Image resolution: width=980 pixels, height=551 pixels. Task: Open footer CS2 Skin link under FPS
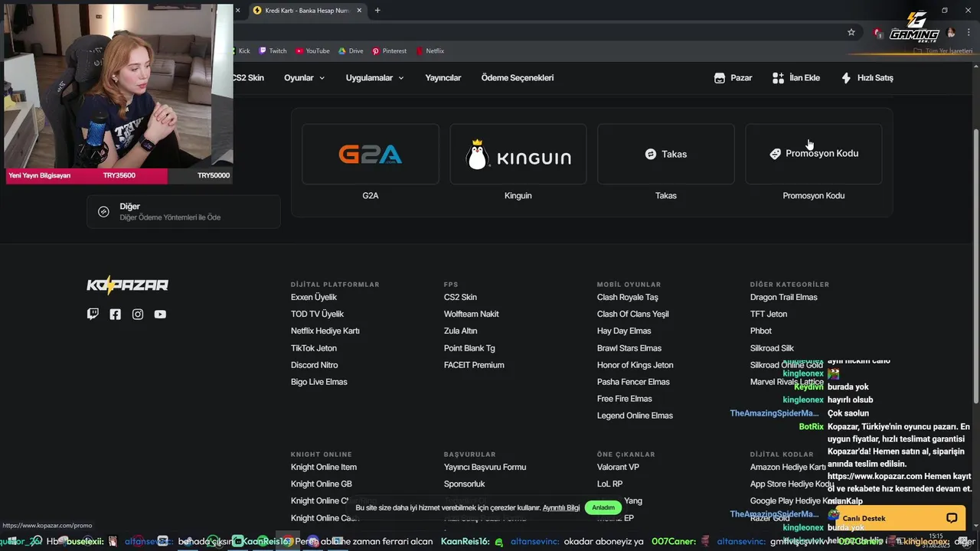click(x=460, y=297)
